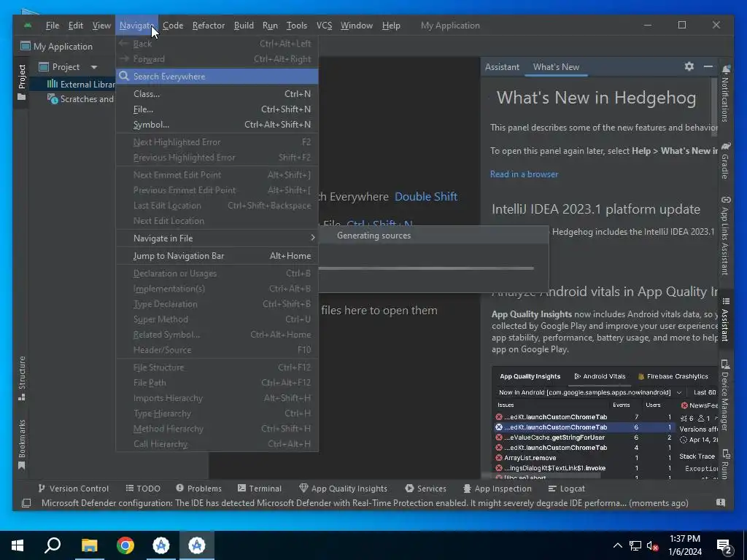
Task: Select Scratches and Consoles tree node
Action: [x=81, y=99]
